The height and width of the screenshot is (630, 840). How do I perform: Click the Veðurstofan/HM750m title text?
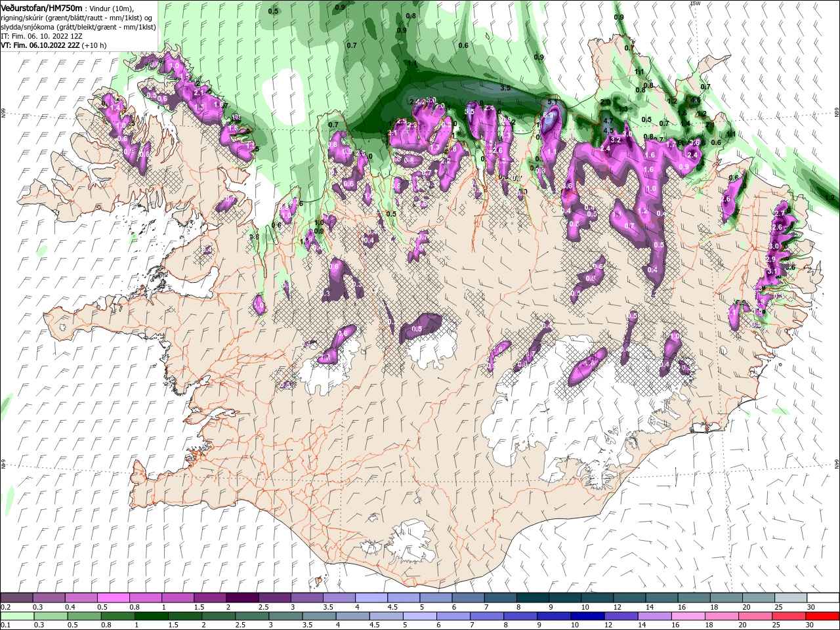click(x=42, y=8)
